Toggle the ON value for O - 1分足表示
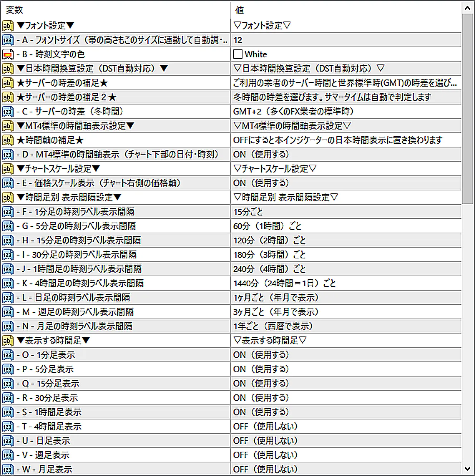This screenshot has height=476, width=475. point(346,355)
